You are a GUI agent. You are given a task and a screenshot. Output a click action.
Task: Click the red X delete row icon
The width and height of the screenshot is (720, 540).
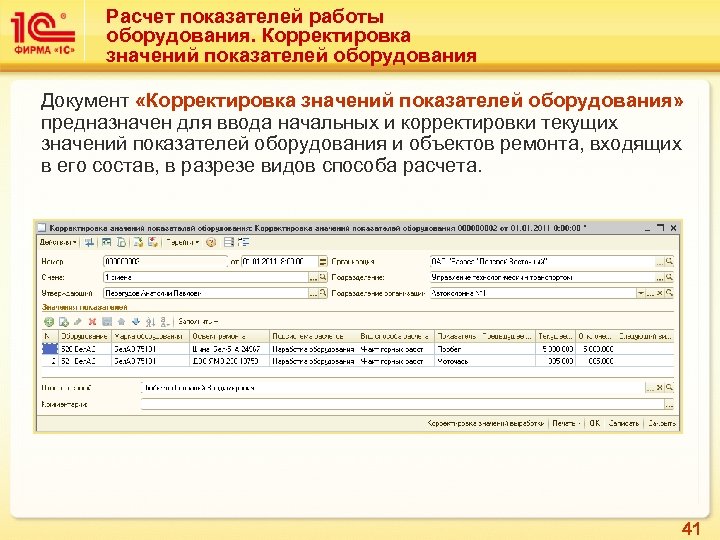(x=92, y=322)
